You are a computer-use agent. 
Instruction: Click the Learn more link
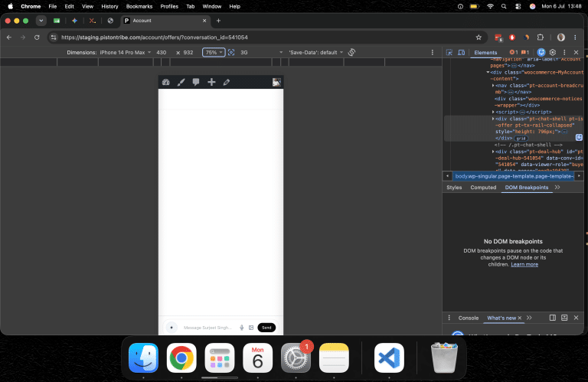tap(524, 264)
